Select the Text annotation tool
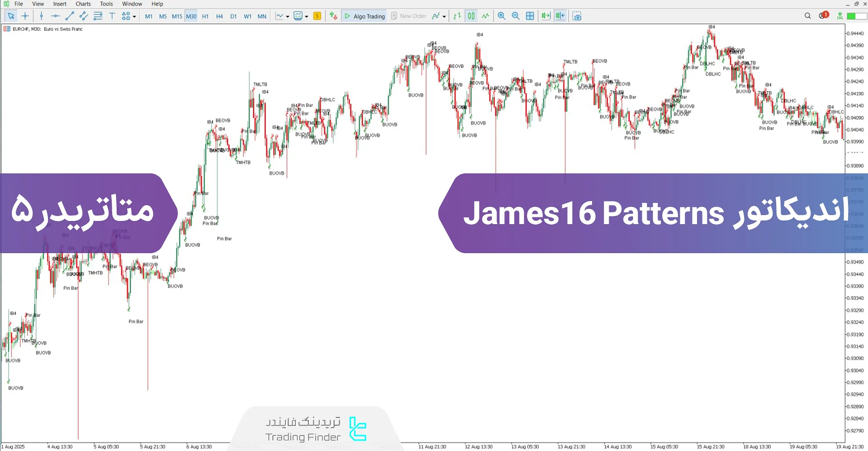The width and height of the screenshot is (868, 451). (112, 16)
